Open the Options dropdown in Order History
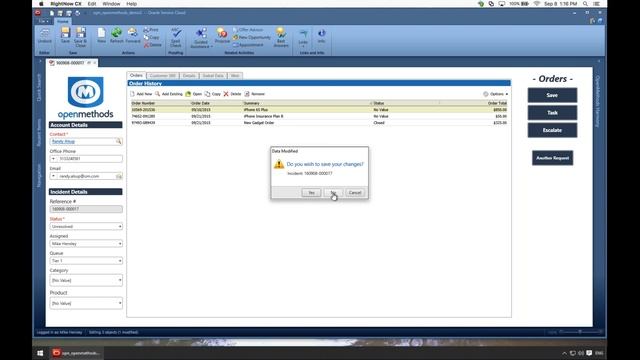Screen dimensions: 640x360 click(x=496, y=94)
